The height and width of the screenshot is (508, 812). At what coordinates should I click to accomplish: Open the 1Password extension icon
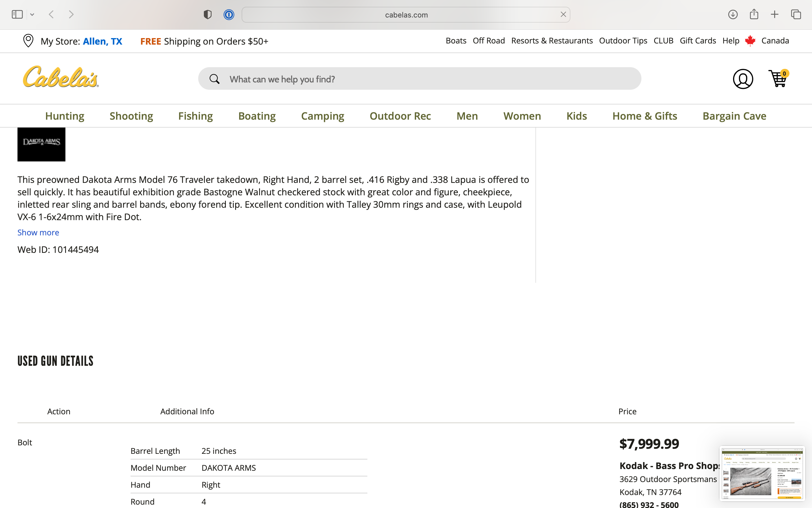coord(229,14)
